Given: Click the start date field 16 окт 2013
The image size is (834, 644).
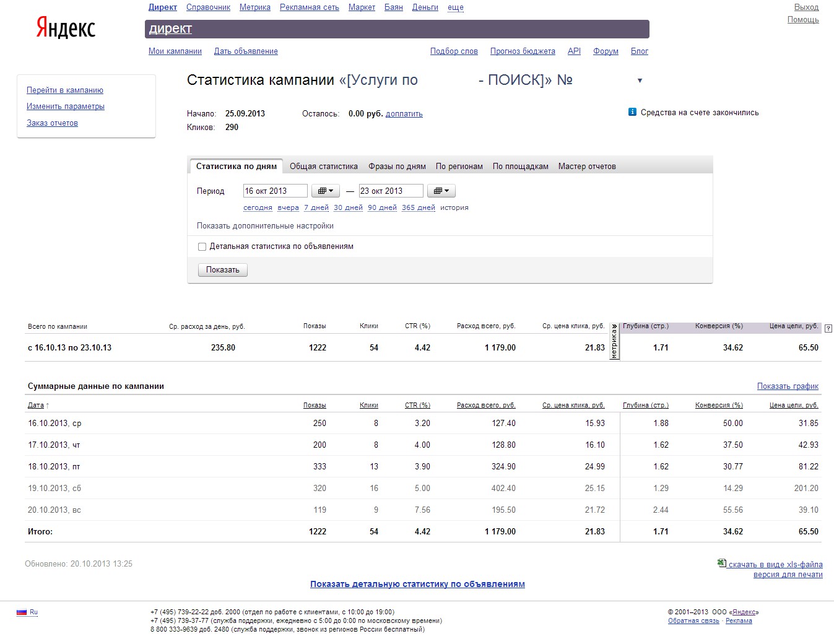Looking at the screenshot, I should pos(275,191).
